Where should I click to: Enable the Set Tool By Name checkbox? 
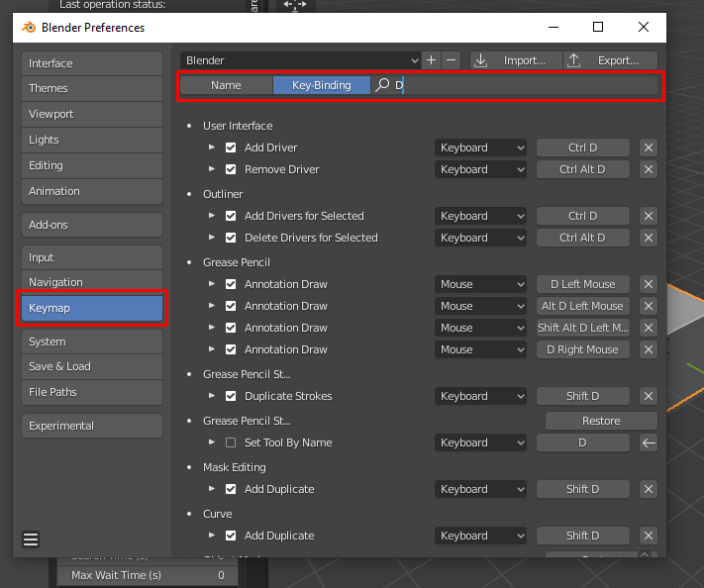(231, 442)
